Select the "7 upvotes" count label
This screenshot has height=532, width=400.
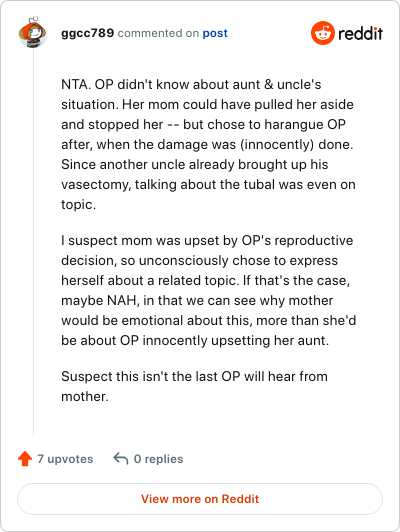(x=65, y=459)
